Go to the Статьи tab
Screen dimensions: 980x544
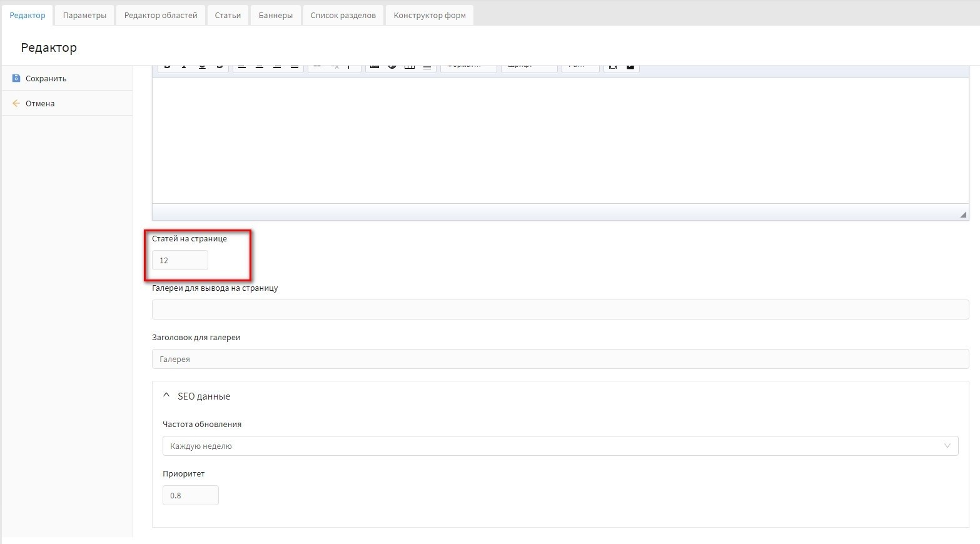228,15
